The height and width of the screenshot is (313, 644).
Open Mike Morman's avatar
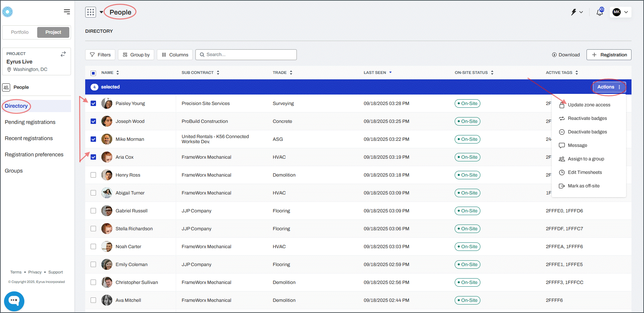pyautogui.click(x=107, y=139)
